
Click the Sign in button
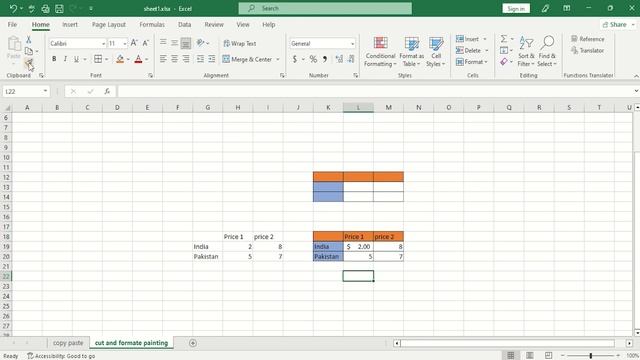tap(516, 9)
